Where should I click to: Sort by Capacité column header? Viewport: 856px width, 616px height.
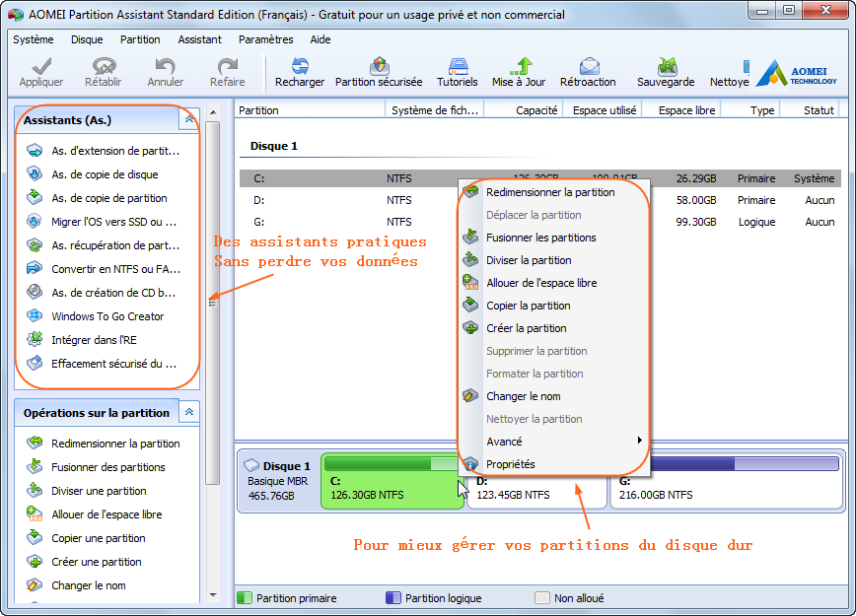(524, 110)
